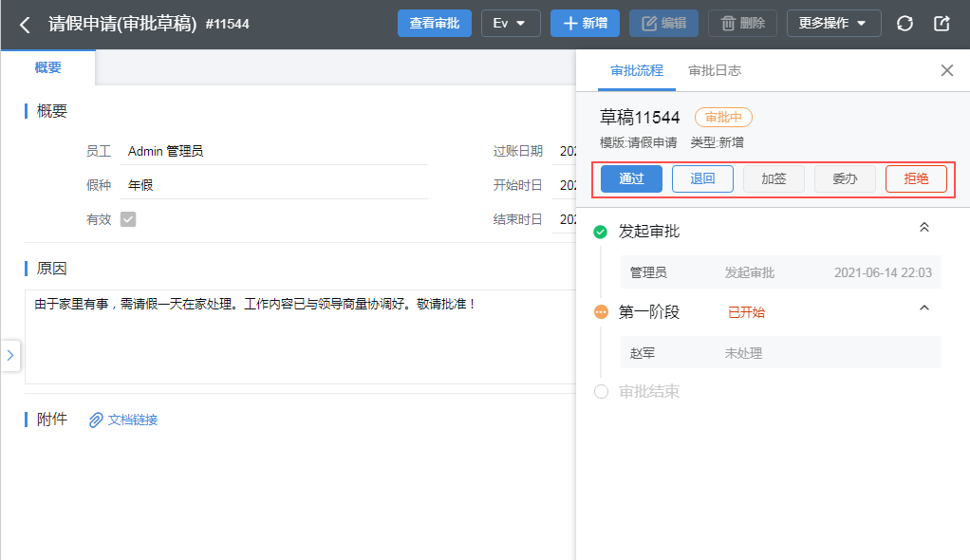
Task: Open the Ev dropdown
Action: [x=511, y=24]
